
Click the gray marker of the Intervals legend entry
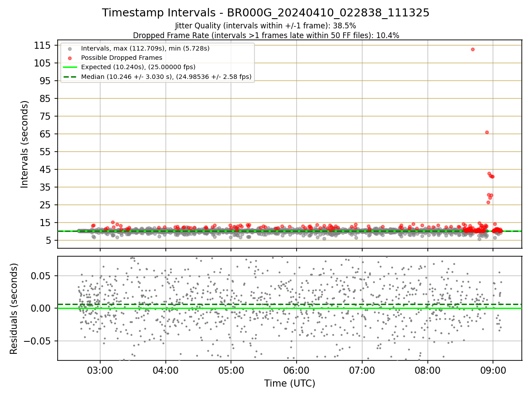point(70,48)
